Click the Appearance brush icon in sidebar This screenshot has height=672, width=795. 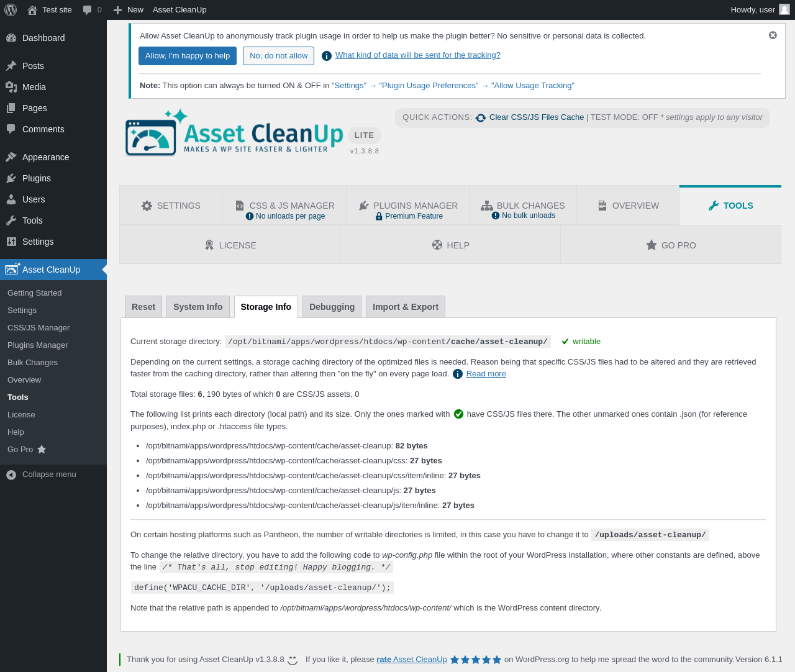tap(11, 157)
